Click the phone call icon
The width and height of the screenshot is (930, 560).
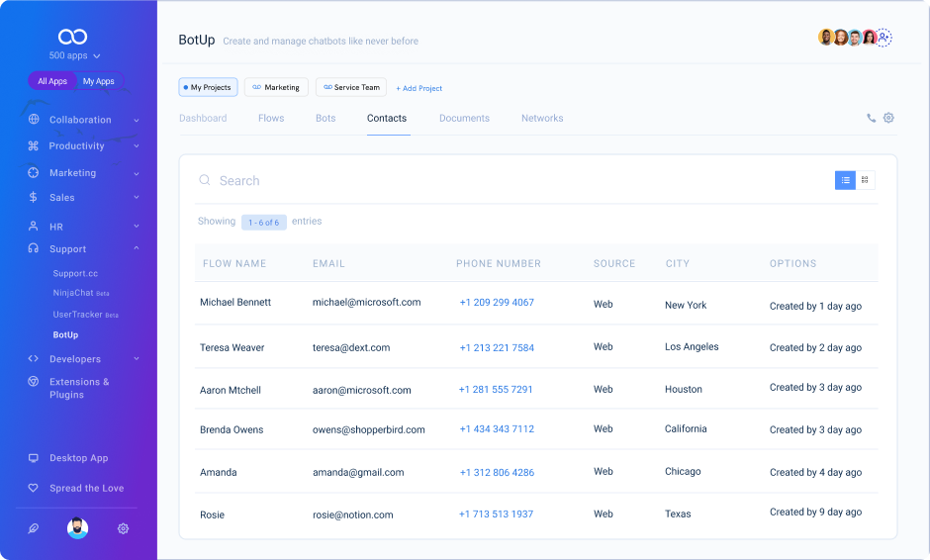pyautogui.click(x=871, y=118)
